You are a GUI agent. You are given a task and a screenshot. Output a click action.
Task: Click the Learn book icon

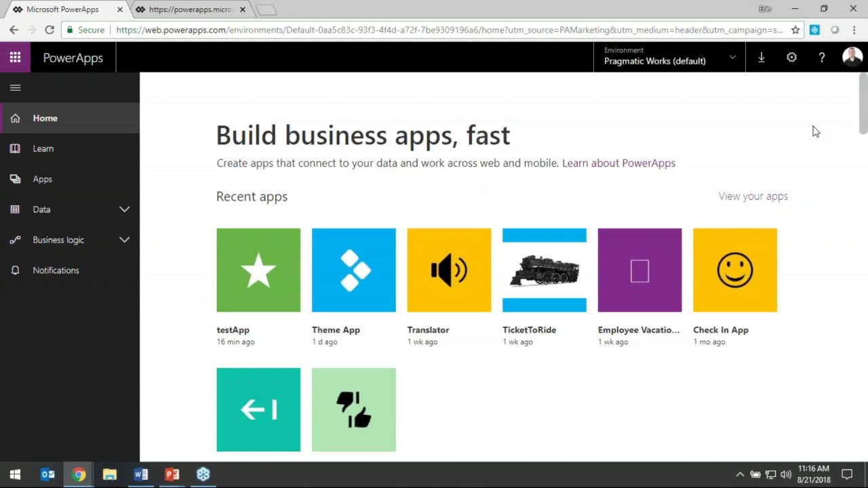(x=15, y=148)
